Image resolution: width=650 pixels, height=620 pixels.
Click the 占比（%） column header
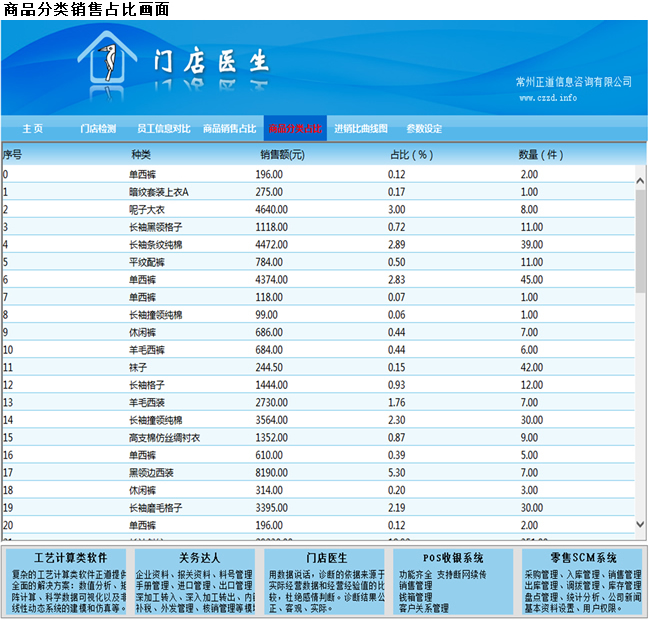(410, 155)
